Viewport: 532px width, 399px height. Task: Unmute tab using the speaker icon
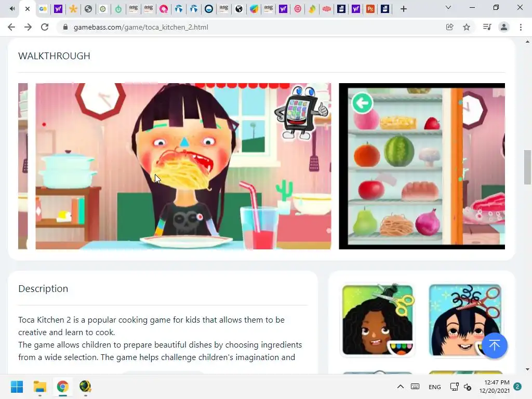coord(12,9)
